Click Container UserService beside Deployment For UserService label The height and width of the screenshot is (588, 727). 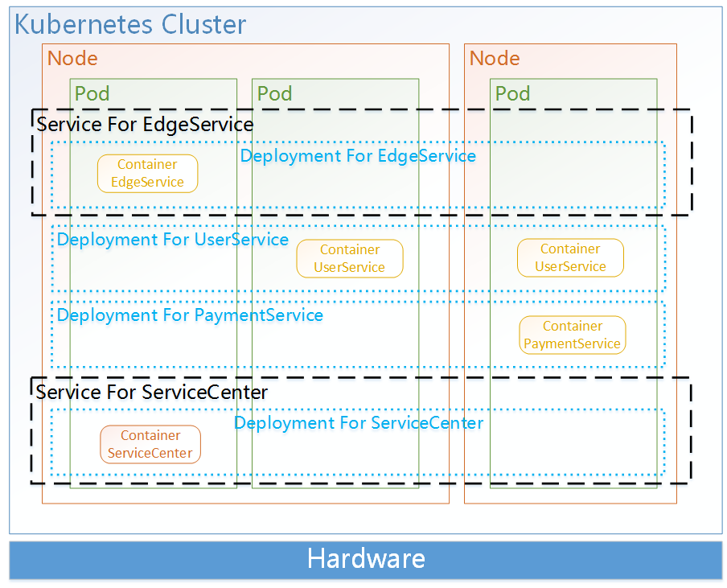[x=349, y=259]
